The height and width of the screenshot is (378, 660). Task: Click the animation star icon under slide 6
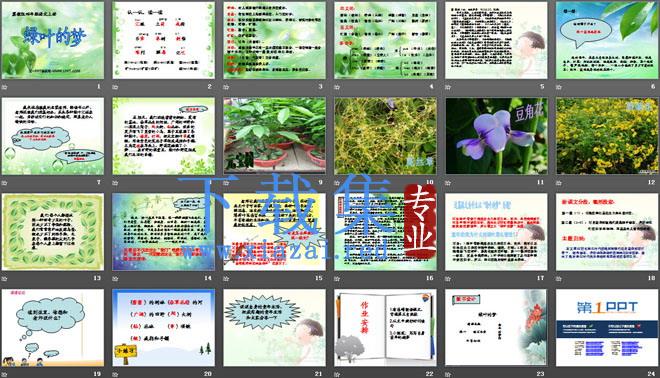tap(559, 87)
